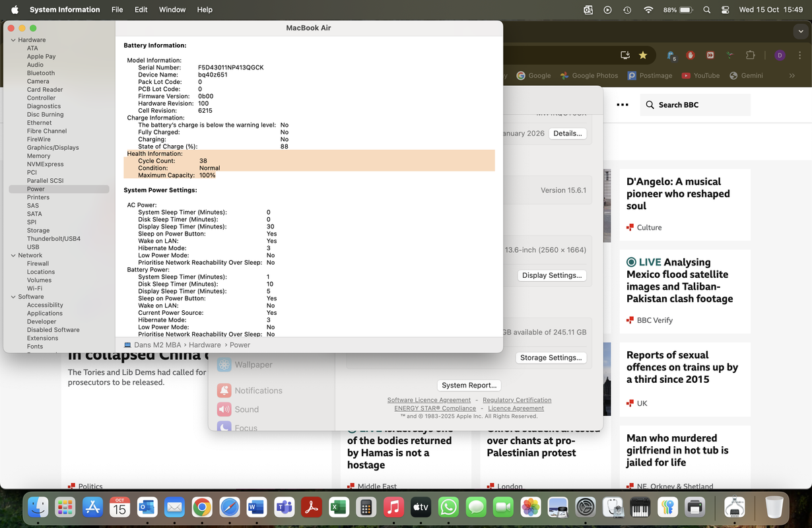
Task: Open Finder from the Dock
Action: pos(38,507)
